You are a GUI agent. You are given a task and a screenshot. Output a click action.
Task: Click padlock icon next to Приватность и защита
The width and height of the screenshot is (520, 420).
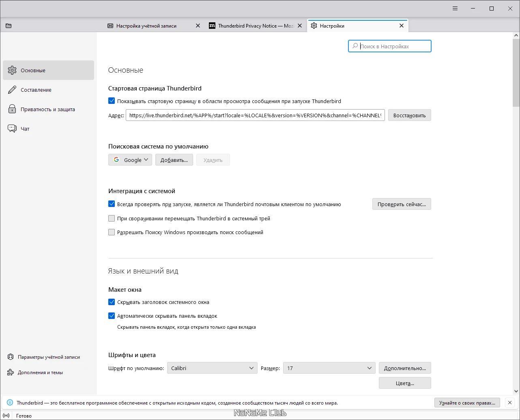click(x=12, y=109)
